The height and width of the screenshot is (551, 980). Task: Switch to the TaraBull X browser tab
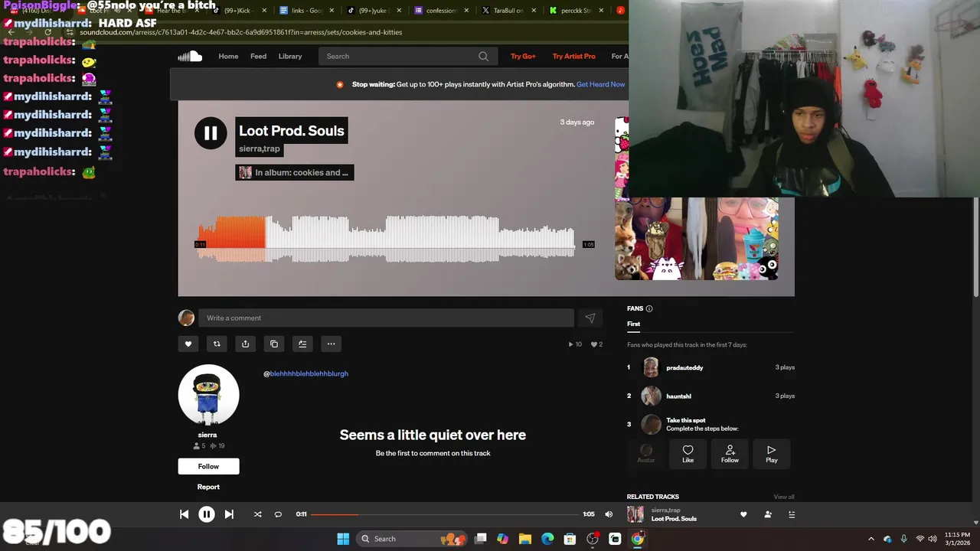[x=508, y=11]
